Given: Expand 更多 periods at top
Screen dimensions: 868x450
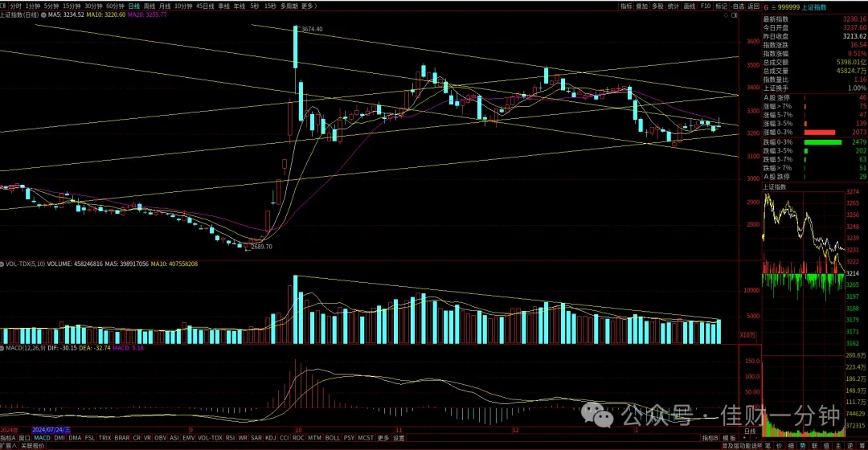Looking at the screenshot, I should point(309,6).
